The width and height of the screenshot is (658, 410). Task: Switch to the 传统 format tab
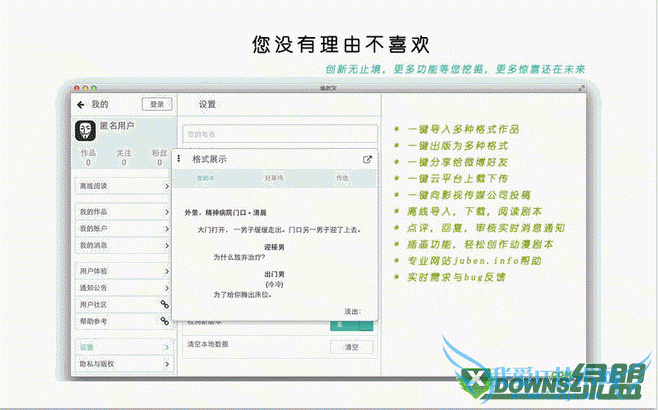pyautogui.click(x=342, y=178)
